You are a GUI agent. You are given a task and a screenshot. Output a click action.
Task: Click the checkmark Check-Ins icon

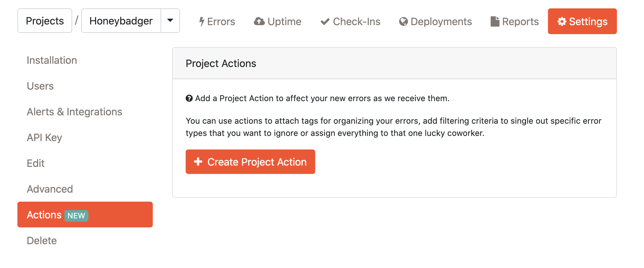click(x=325, y=22)
